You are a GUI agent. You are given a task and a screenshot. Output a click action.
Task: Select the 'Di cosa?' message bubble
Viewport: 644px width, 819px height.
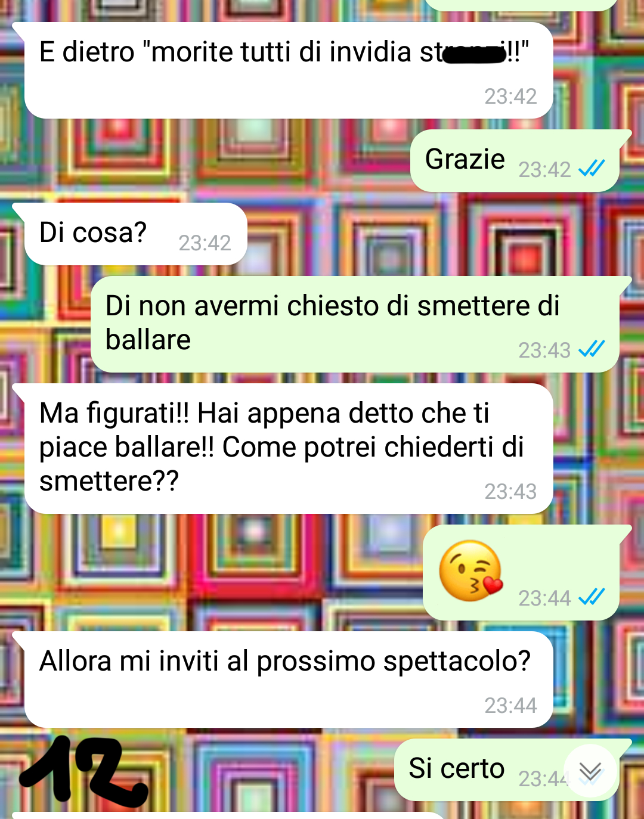131,234
